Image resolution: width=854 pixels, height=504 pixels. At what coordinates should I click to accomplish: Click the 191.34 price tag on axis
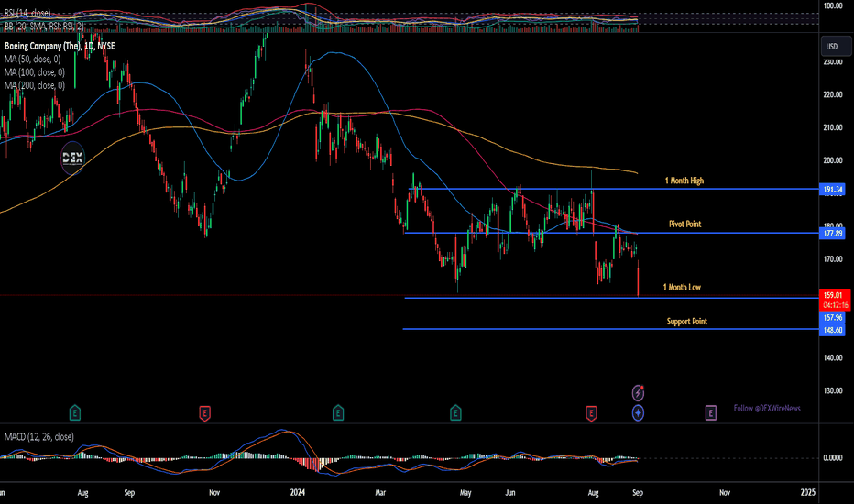coord(833,189)
